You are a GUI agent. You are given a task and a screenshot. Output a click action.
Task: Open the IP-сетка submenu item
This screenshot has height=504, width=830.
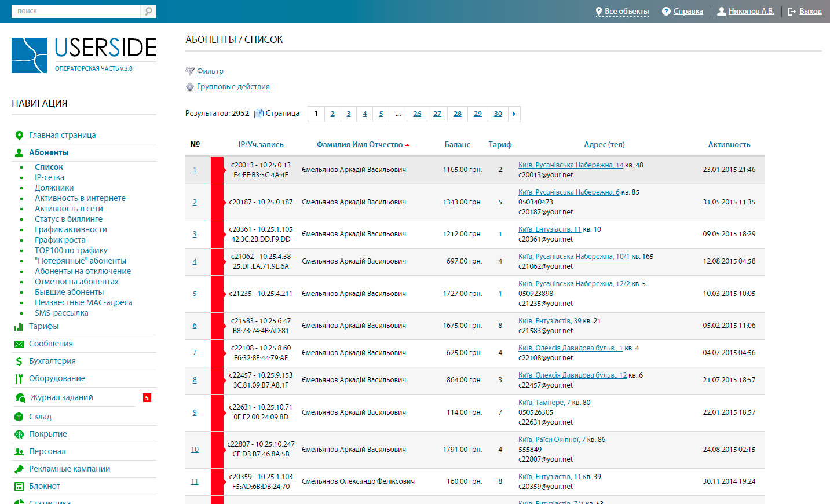49,178
